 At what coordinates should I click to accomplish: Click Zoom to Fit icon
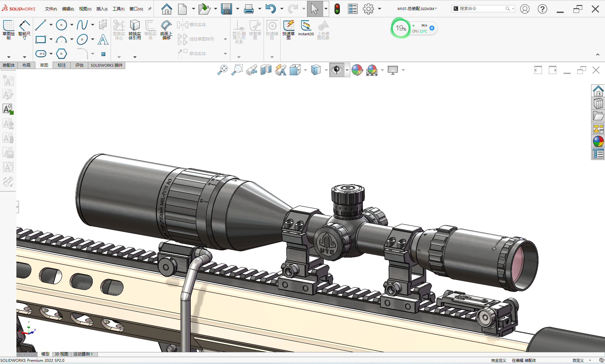223,70
